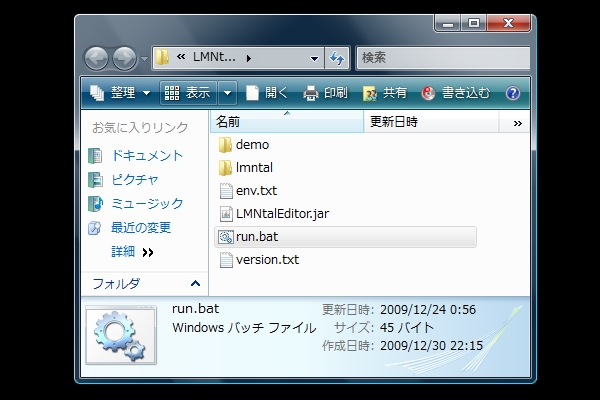Open the 整理 (Organize) menu
The height and width of the screenshot is (400, 600).
pos(120,93)
